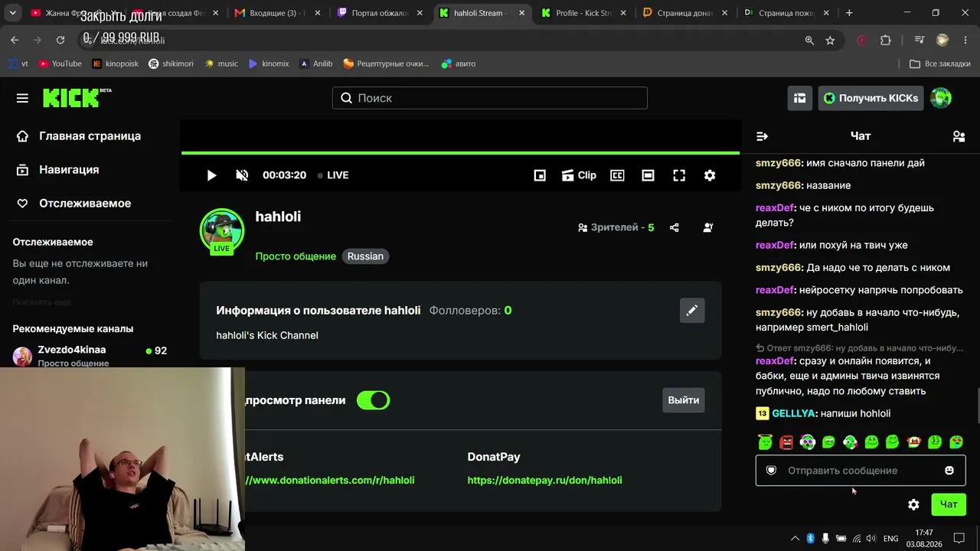Pick the red angry screaming emote
Screen dimensions: 980x551
coord(786,442)
